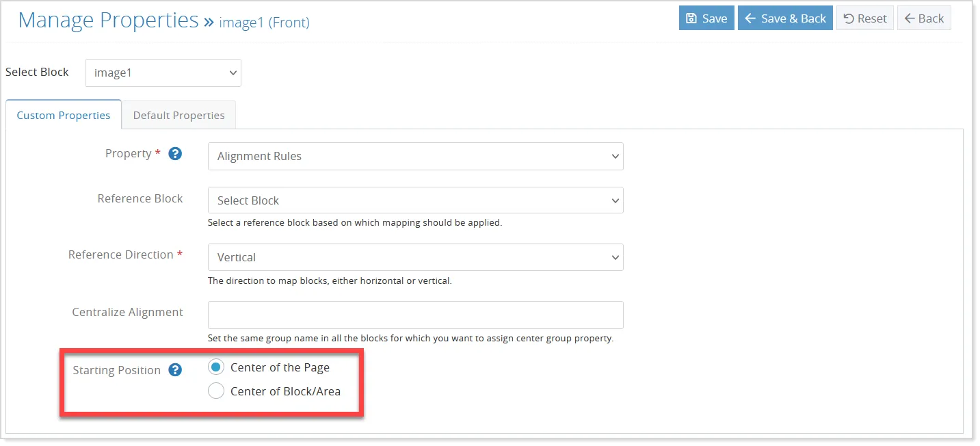Click the left arrow icon on Back
The image size is (980, 446).
[910, 18]
